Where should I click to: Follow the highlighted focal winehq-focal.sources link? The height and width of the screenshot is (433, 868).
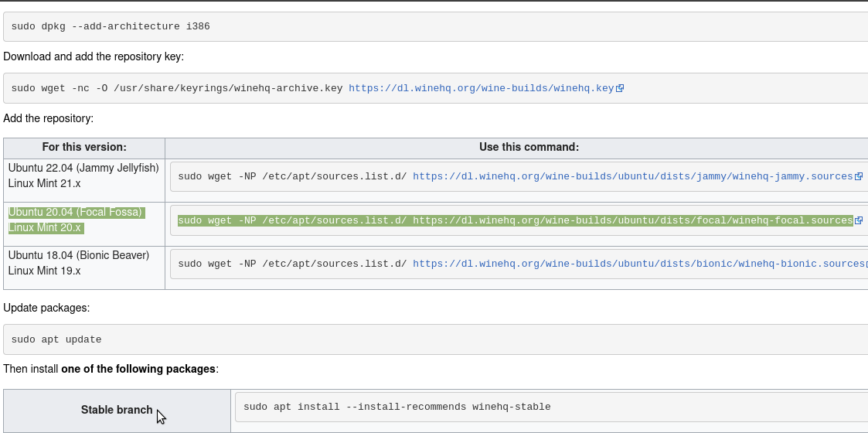(x=632, y=220)
